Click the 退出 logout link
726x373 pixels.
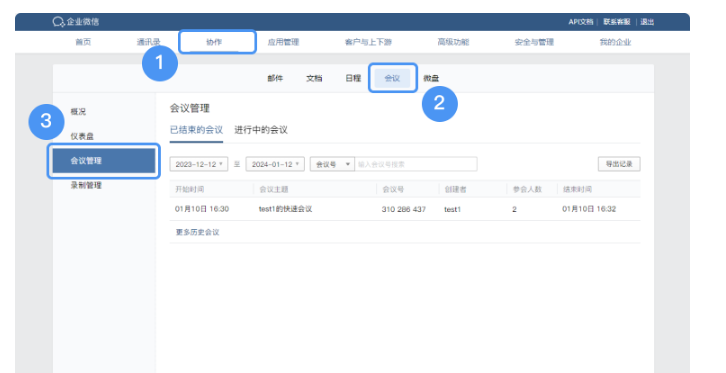click(647, 22)
